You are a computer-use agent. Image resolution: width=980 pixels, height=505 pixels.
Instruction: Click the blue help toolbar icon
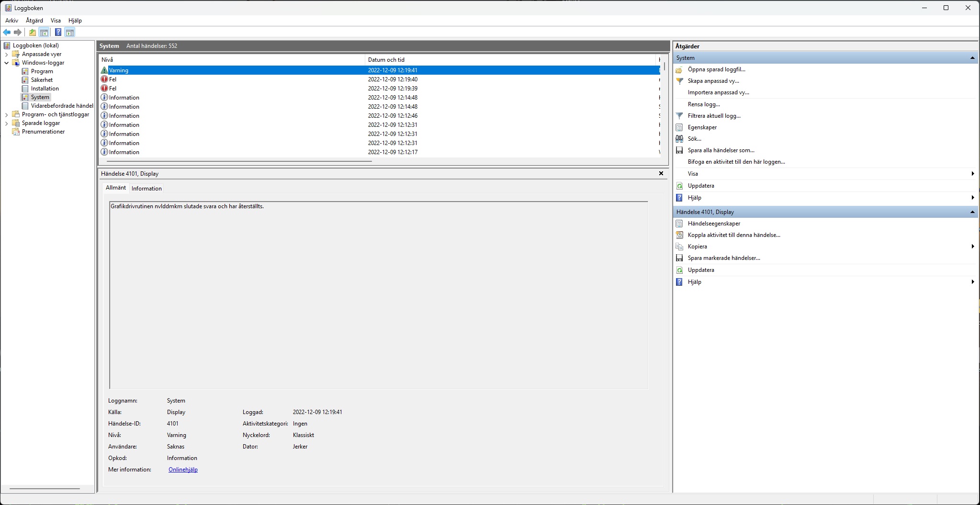click(x=58, y=32)
